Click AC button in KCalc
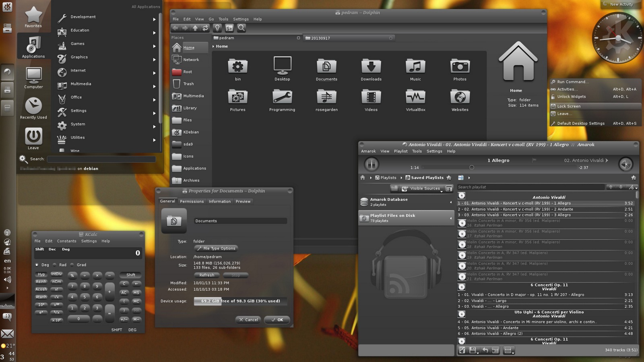 pyautogui.click(x=124, y=293)
